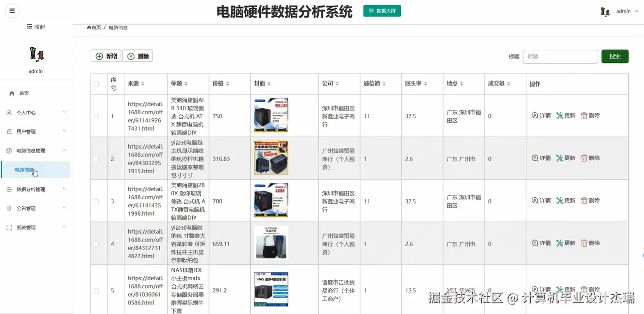Open 详情 for row 1
Viewport: 644px width, 314px height.
click(541, 115)
